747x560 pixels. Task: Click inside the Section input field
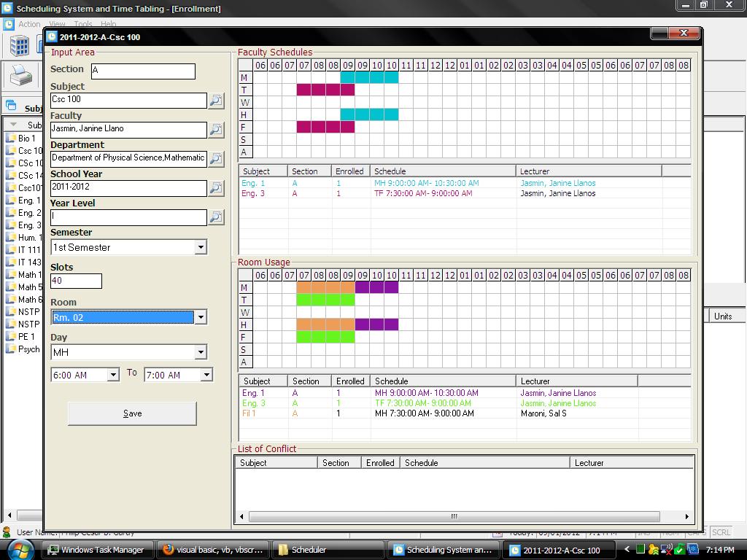click(x=143, y=71)
